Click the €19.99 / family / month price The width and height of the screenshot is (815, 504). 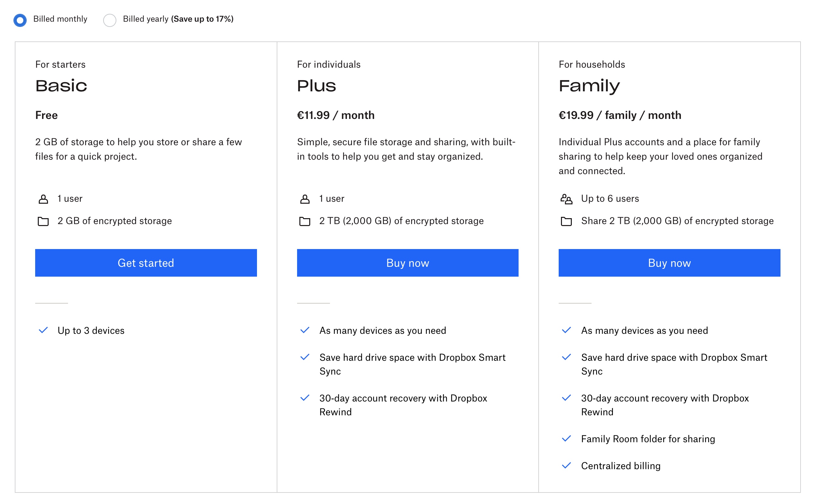click(620, 115)
